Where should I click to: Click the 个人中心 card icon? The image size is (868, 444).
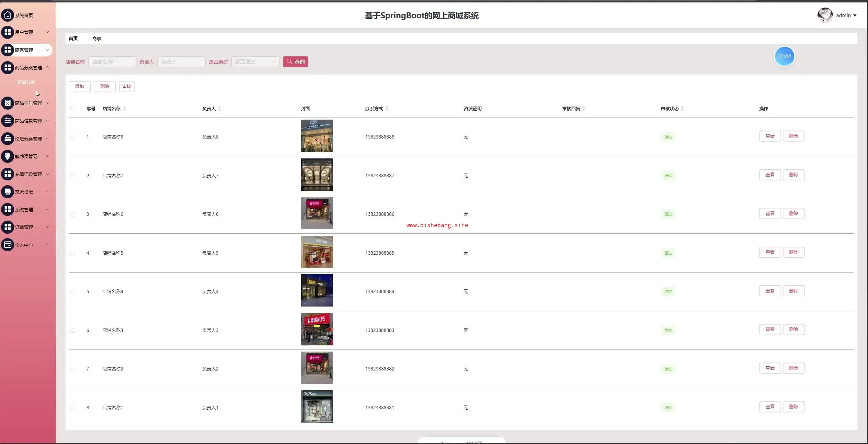tap(8, 245)
